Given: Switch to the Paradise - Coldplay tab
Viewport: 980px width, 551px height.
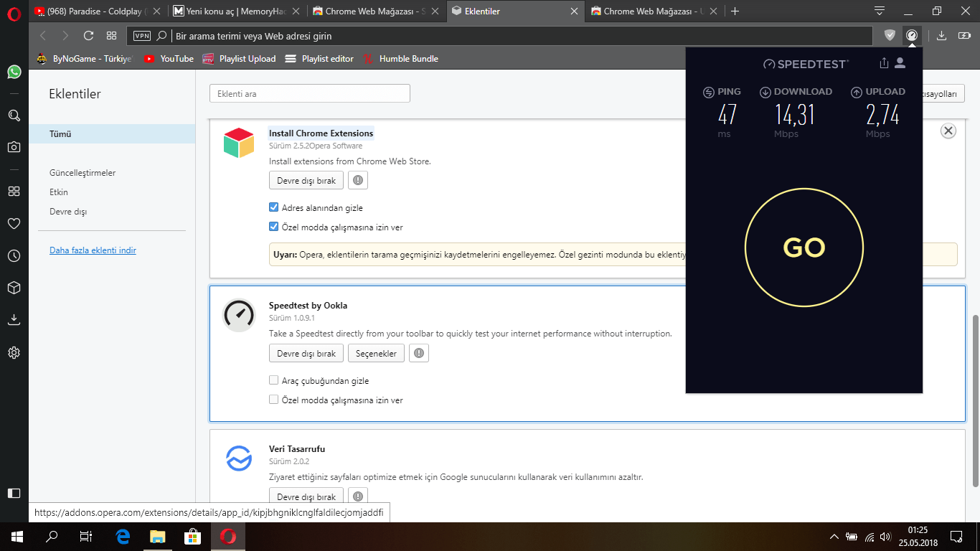Looking at the screenshot, I should [98, 11].
